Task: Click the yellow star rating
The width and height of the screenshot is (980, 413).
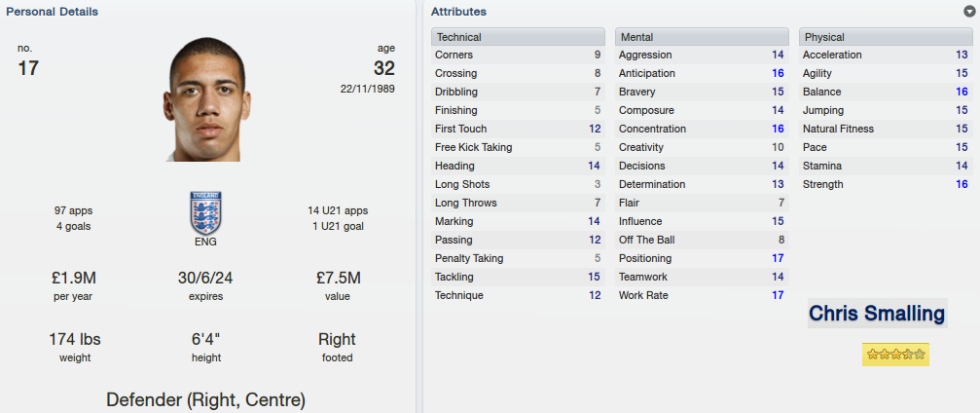Action: (895, 355)
